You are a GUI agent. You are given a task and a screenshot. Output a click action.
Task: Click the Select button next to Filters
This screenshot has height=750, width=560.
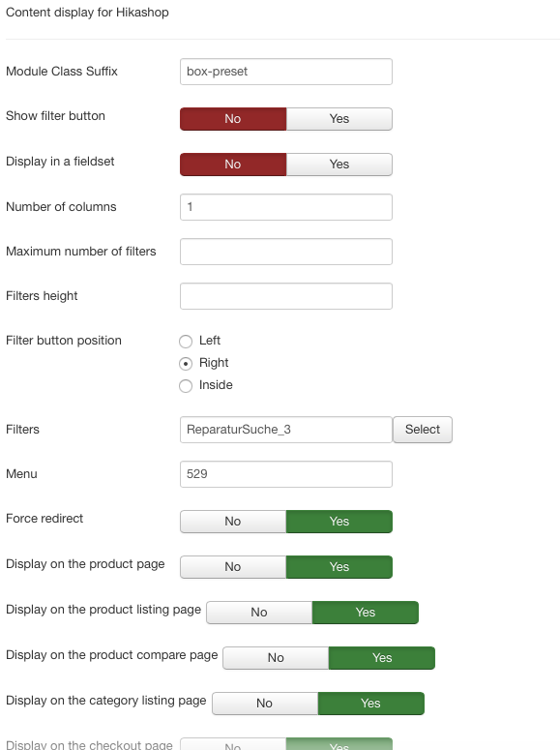pyautogui.click(x=423, y=430)
